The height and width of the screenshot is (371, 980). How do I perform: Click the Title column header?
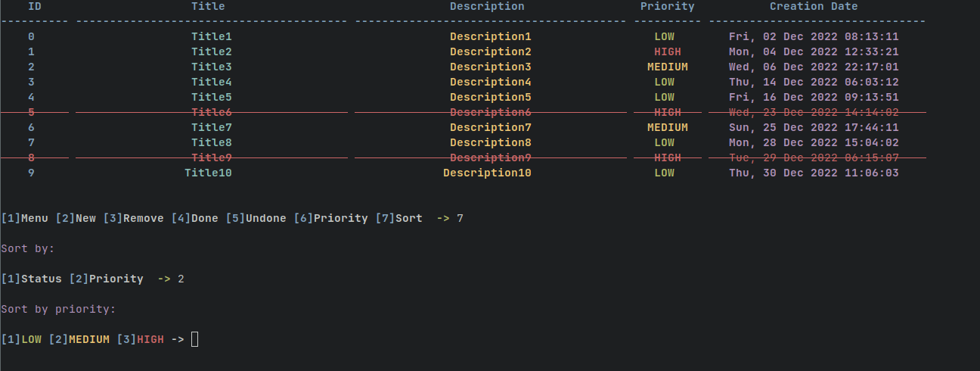coord(208,6)
